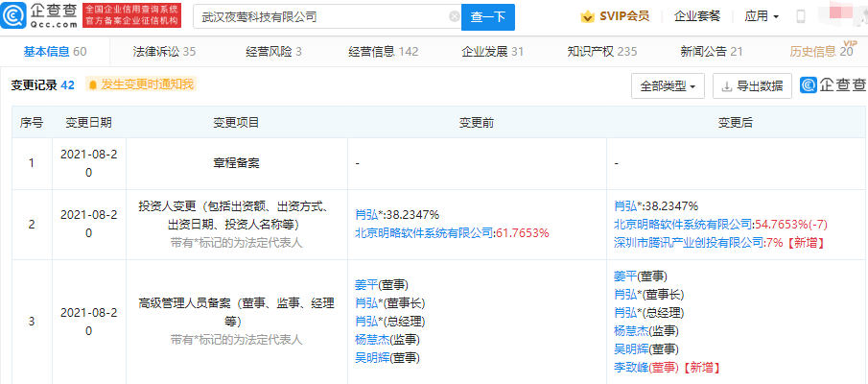Open 吴明辉 link in 变更后 column
The image size is (868, 384).
pyautogui.click(x=631, y=349)
